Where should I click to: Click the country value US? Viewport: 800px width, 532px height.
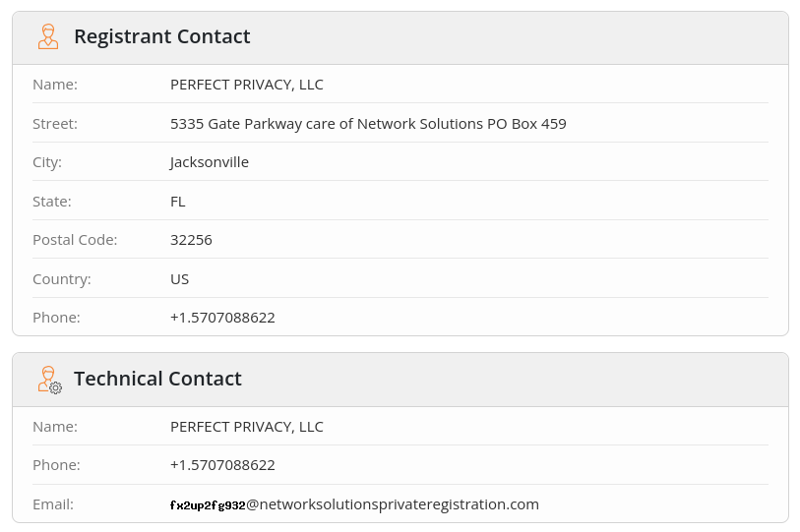click(179, 279)
